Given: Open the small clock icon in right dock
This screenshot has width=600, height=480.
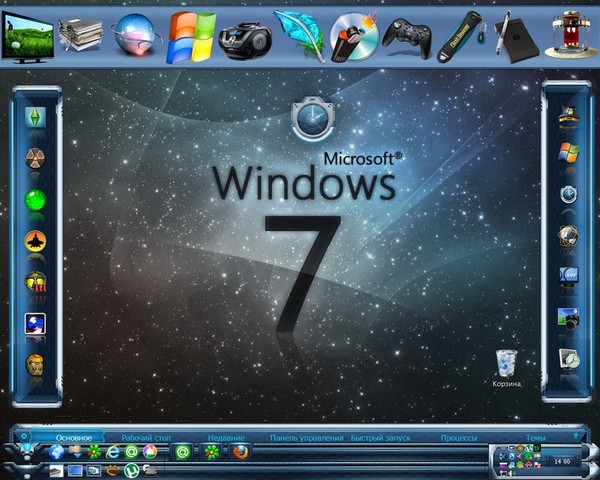Looking at the screenshot, I should point(569,194).
